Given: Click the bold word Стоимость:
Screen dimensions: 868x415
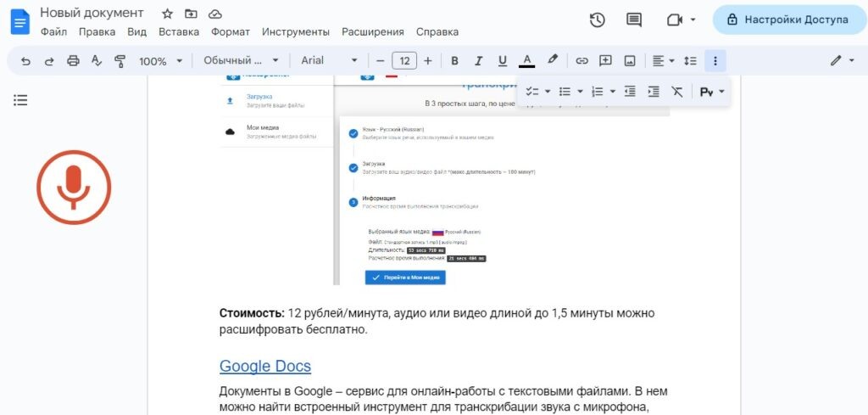Looking at the screenshot, I should (252, 313).
